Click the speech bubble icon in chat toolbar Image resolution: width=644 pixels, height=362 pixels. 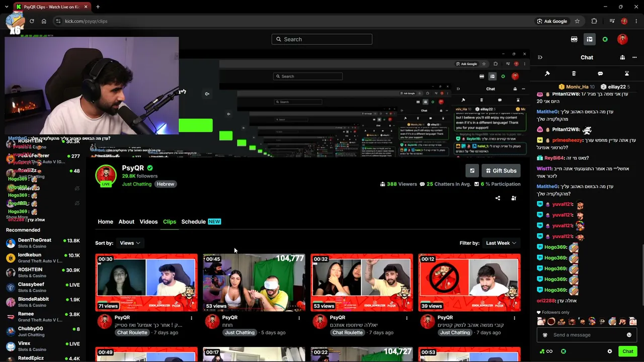pyautogui.click(x=600, y=73)
